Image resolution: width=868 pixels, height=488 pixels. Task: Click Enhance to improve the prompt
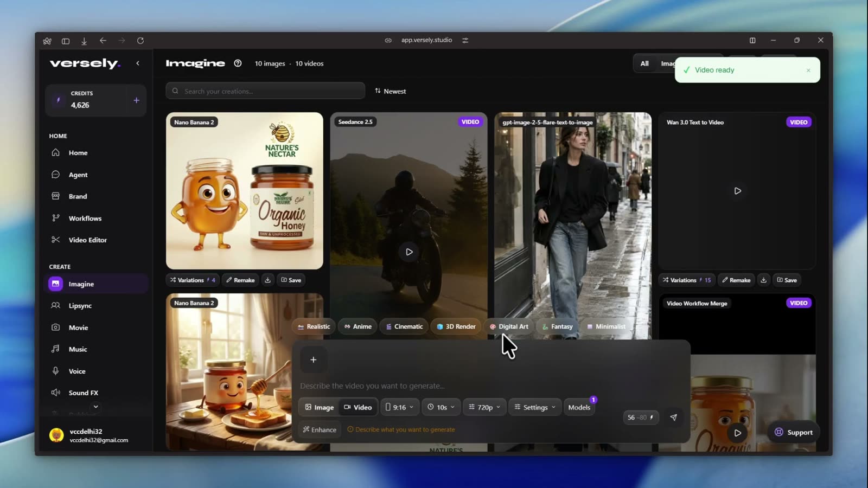[320, 429]
